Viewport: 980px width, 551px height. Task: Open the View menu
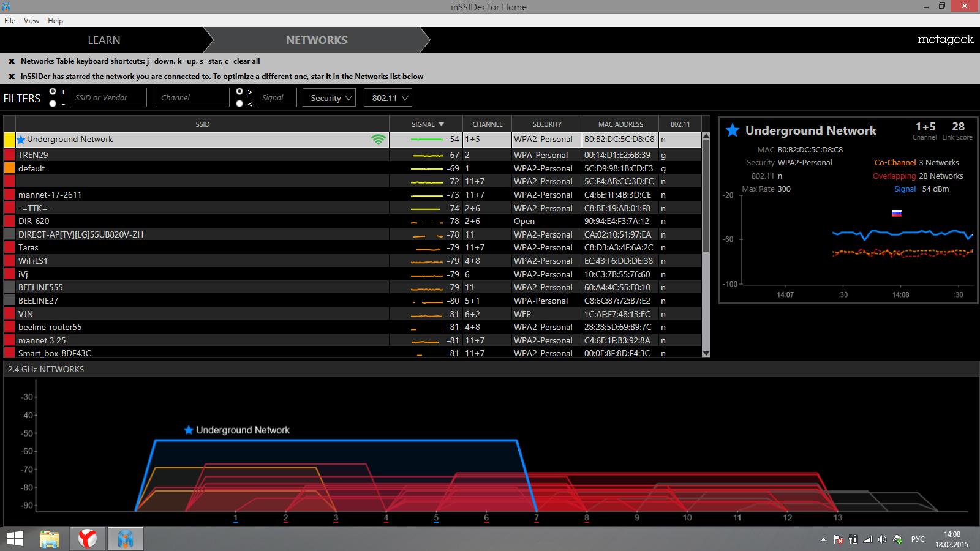(31, 21)
